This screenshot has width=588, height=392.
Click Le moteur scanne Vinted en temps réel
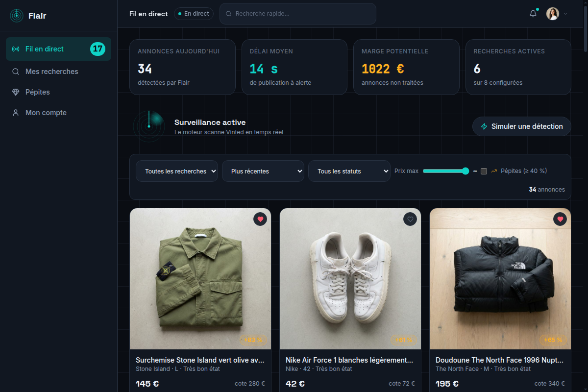(229, 132)
